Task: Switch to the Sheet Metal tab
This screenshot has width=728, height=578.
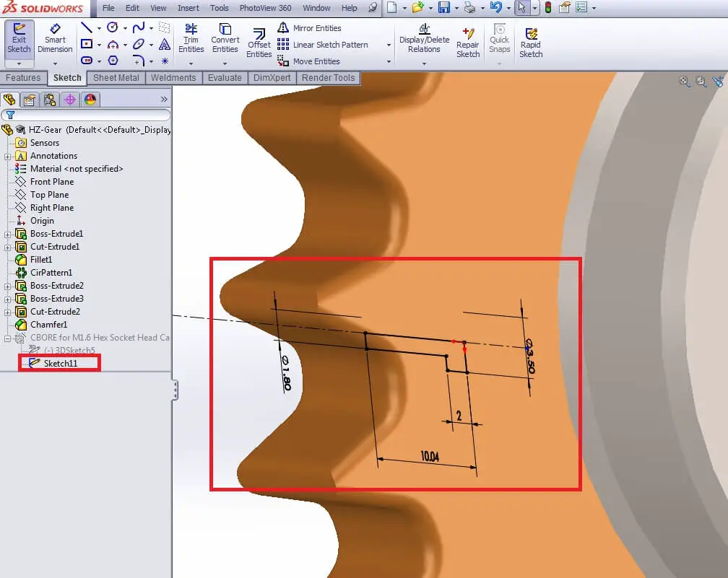Action: coord(116,78)
